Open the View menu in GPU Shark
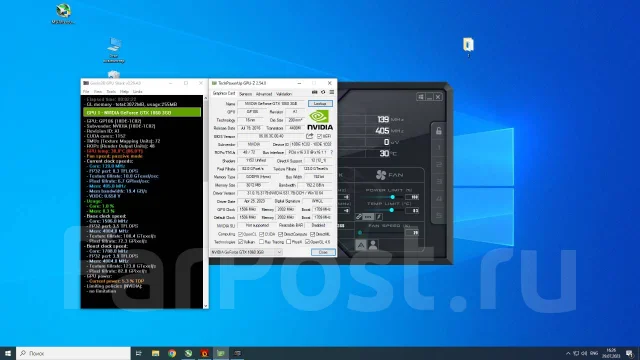The height and width of the screenshot is (360, 640). 98,91
